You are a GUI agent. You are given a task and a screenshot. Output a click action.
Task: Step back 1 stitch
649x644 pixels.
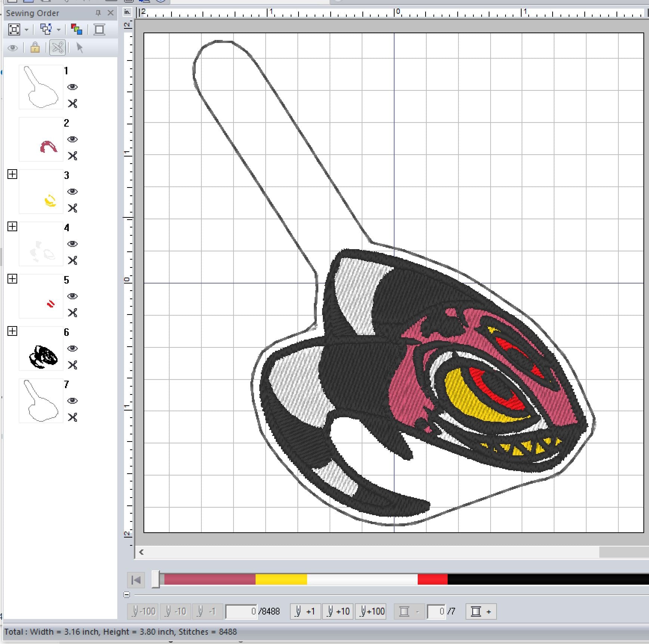click(207, 612)
